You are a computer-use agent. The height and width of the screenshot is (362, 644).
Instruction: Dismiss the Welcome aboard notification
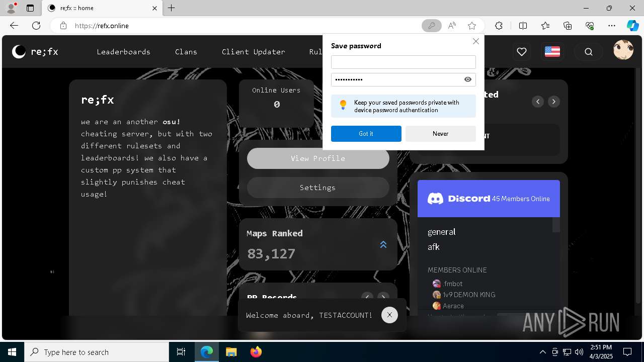click(x=389, y=315)
